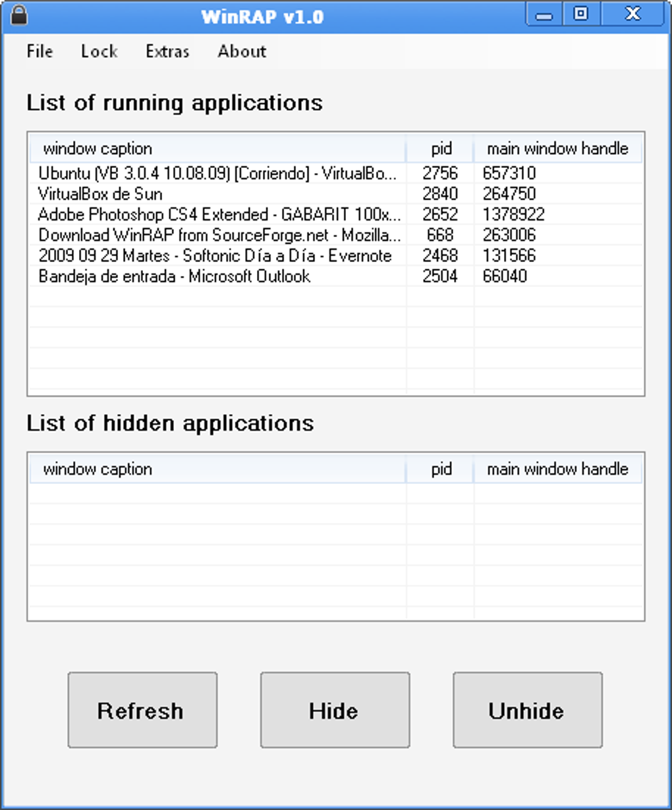Select the VirtualBox de Sun entry
The width and height of the screenshot is (672, 810).
[x=336, y=194]
